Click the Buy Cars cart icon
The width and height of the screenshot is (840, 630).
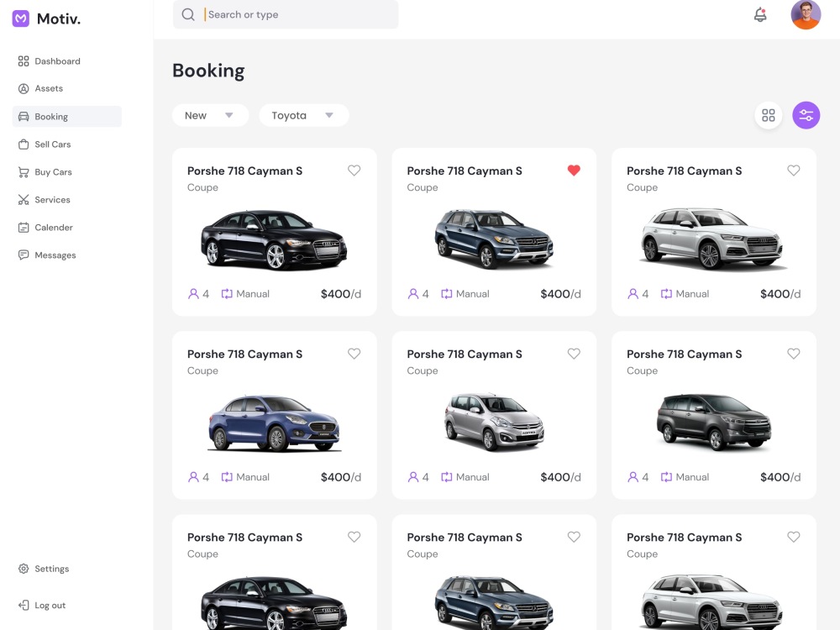click(x=24, y=172)
